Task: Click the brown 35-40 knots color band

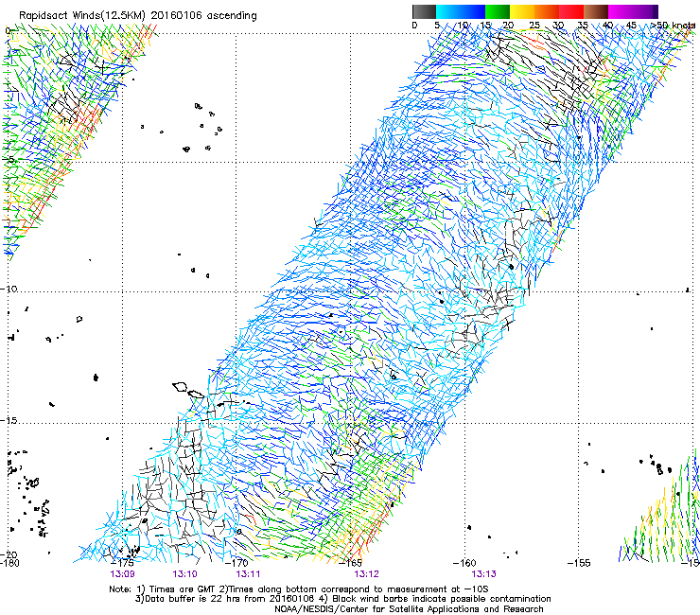Action: [596, 11]
